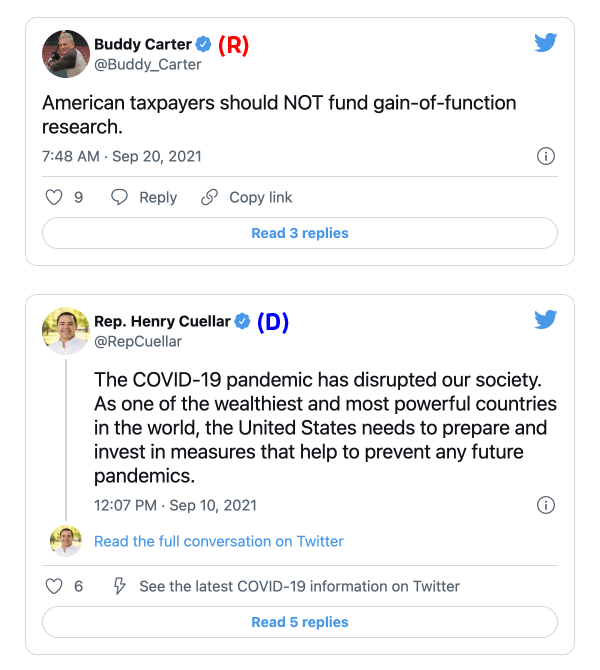Open See the latest COVID-19 information link

coord(300,586)
